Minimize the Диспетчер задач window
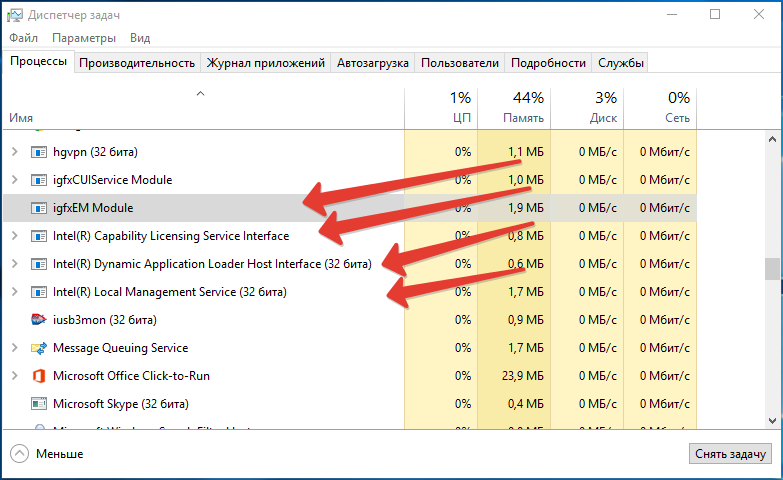Image resolution: width=783 pixels, height=480 pixels. pos(672,14)
